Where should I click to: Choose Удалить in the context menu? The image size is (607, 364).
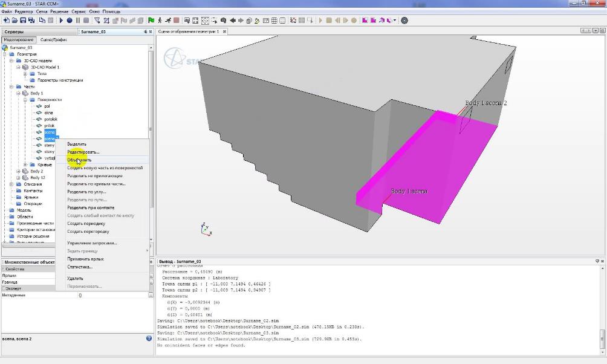75,278
